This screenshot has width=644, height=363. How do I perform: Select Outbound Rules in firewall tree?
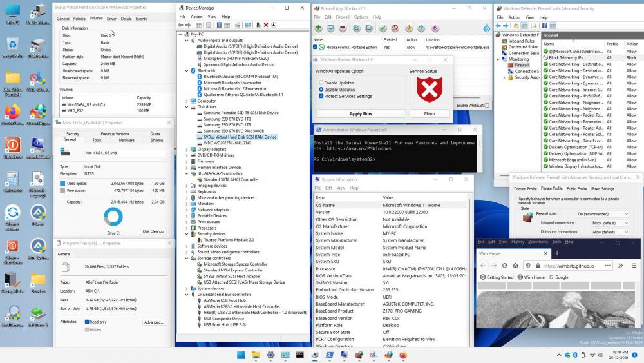click(x=523, y=47)
